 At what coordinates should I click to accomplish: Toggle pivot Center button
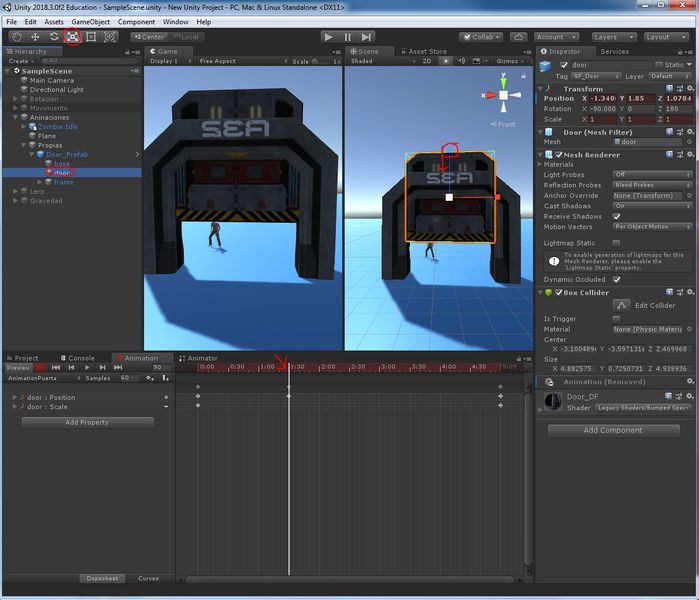[x=148, y=37]
